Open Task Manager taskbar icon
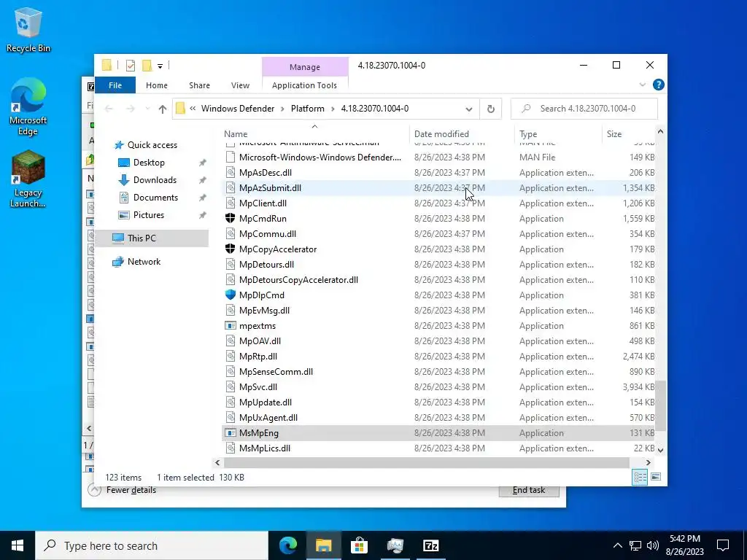Image resolution: width=747 pixels, height=560 pixels. [x=395, y=545]
